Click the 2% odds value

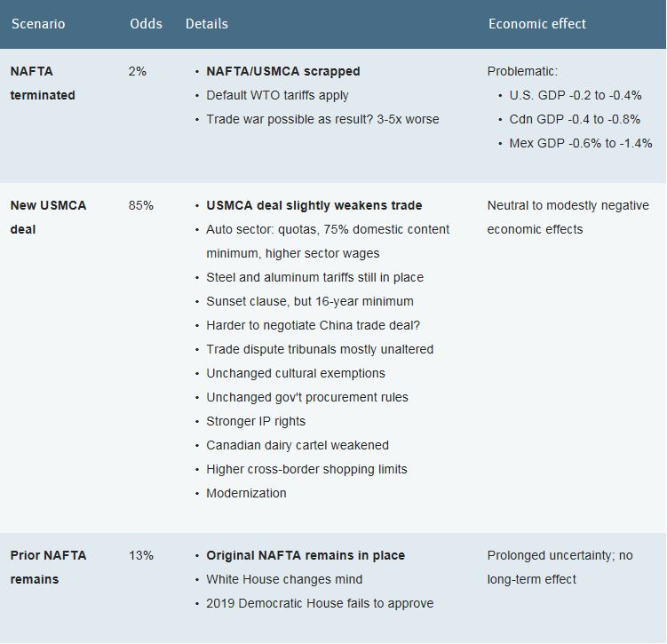[138, 71]
